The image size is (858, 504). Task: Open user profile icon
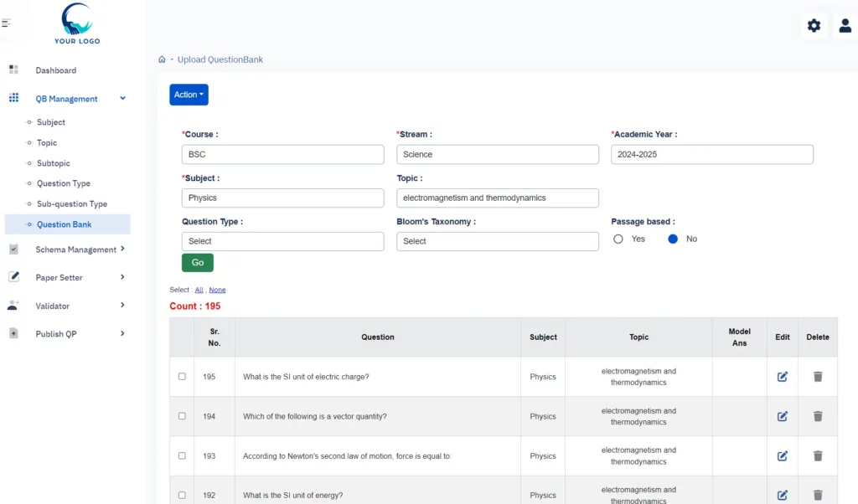pos(845,25)
